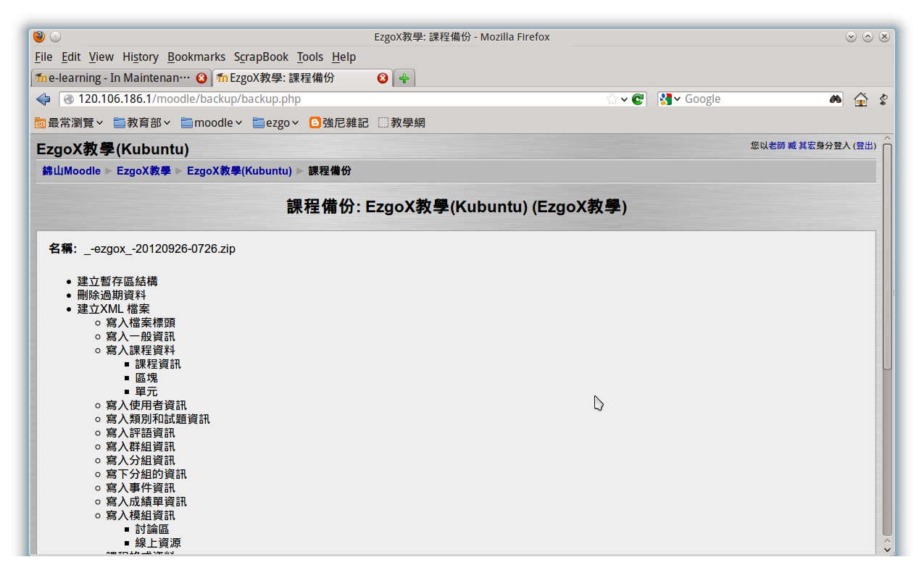The width and height of the screenshot is (924, 586).
Task: Select the EzgoX教學: 課程備份 tab
Action: click(x=301, y=78)
